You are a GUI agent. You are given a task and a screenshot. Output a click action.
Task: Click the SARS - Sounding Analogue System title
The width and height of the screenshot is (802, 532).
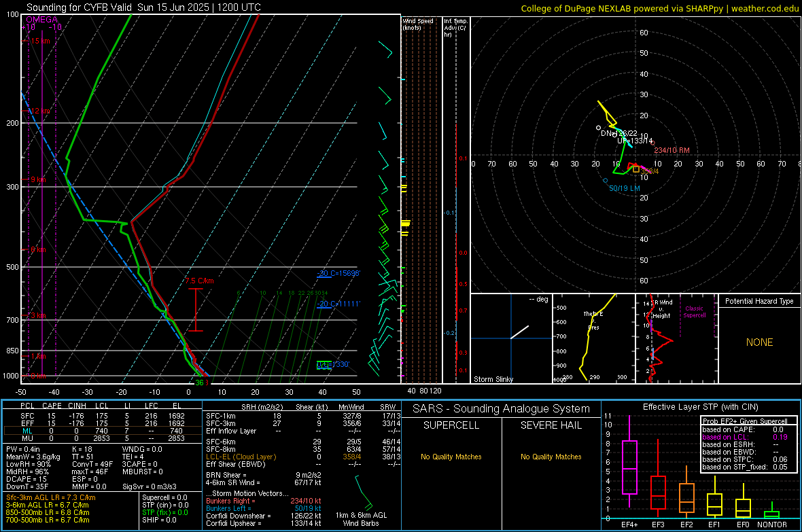pyautogui.click(x=502, y=409)
